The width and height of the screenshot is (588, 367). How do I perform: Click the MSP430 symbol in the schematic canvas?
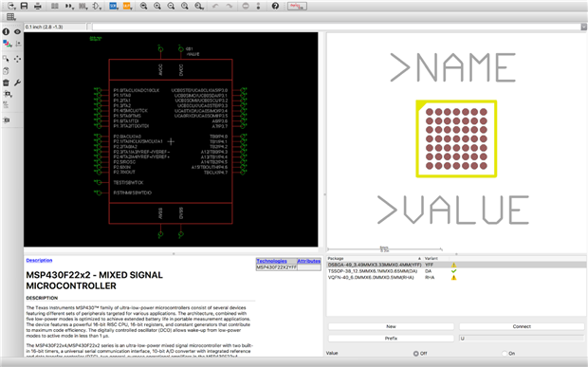point(171,141)
